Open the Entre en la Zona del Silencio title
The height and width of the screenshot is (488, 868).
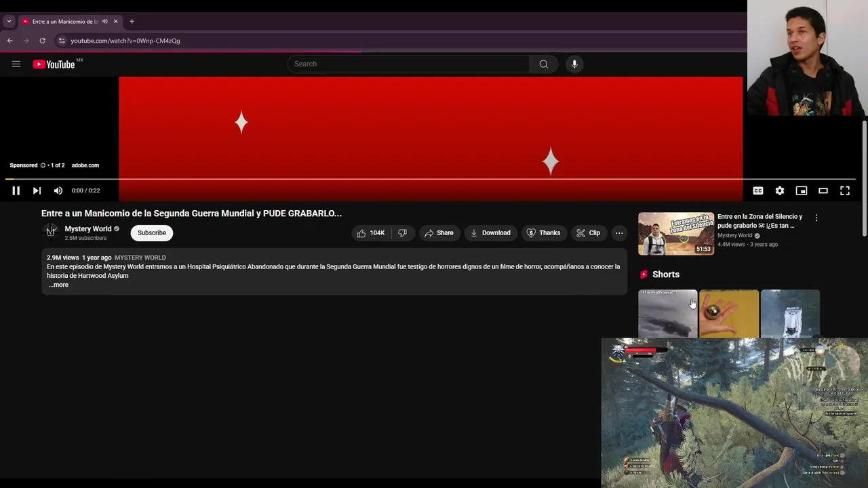tap(759, 221)
